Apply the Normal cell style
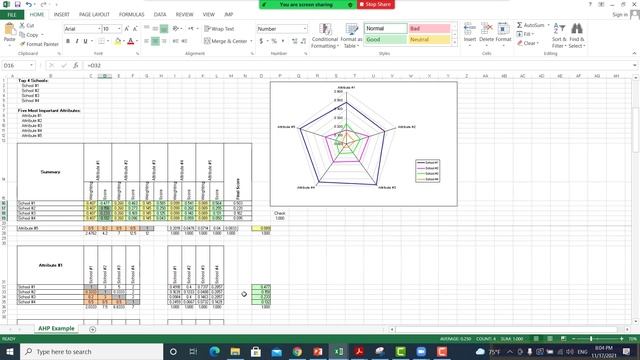The width and height of the screenshot is (640, 360). (x=385, y=29)
